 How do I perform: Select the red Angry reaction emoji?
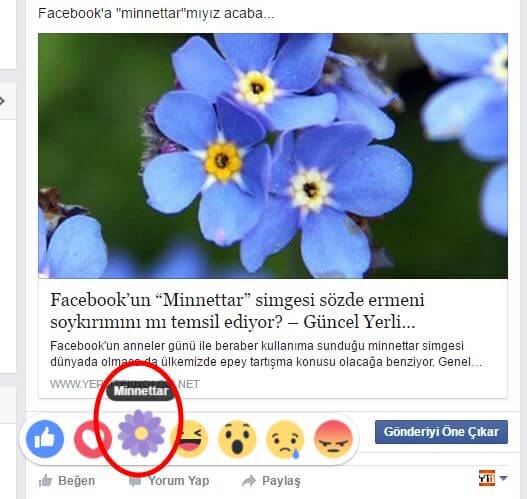click(333, 439)
